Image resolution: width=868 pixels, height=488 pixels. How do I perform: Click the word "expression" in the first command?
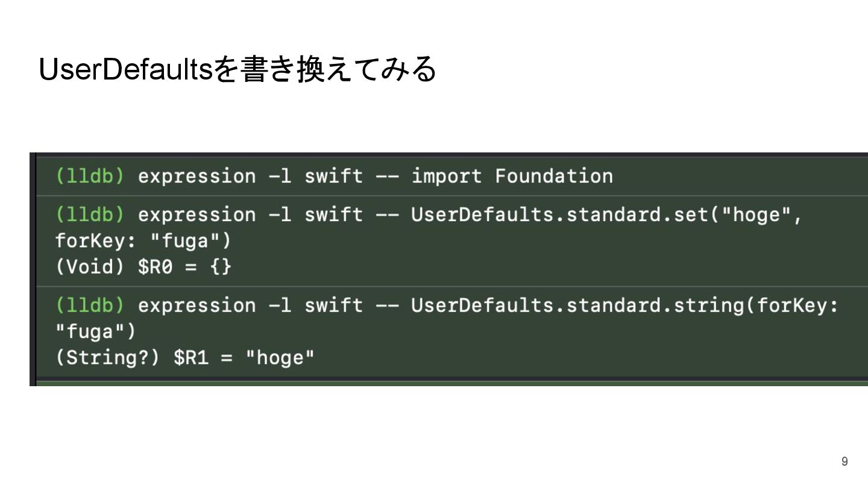(197, 177)
